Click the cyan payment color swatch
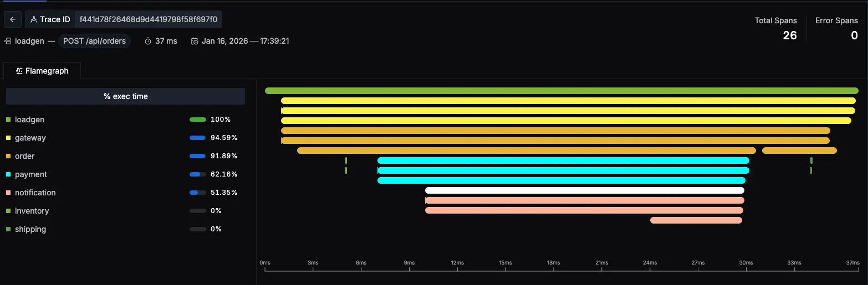Image resolution: width=868 pixels, height=285 pixels. pyautogui.click(x=8, y=174)
